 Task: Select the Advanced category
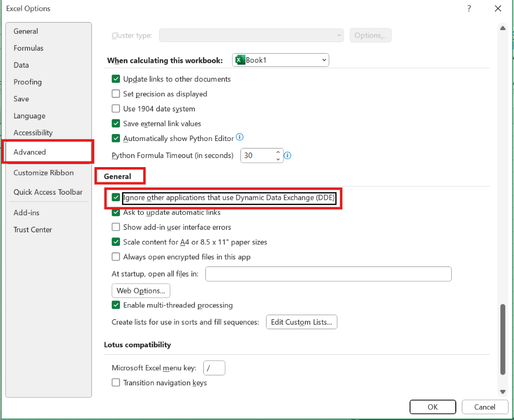coord(49,152)
